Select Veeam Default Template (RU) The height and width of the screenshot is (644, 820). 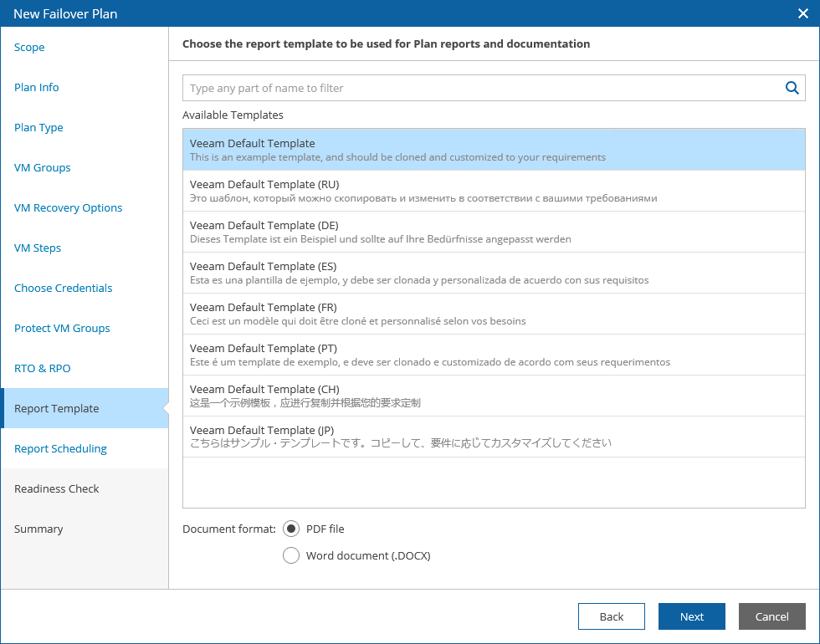(494, 191)
